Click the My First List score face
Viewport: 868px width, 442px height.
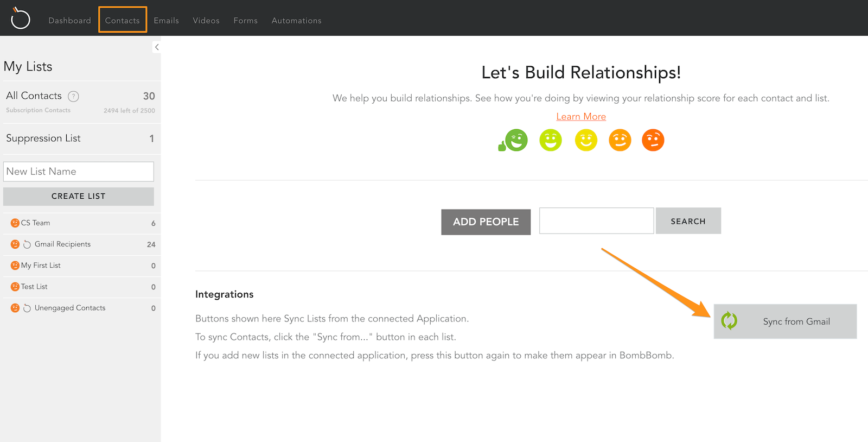pos(15,266)
